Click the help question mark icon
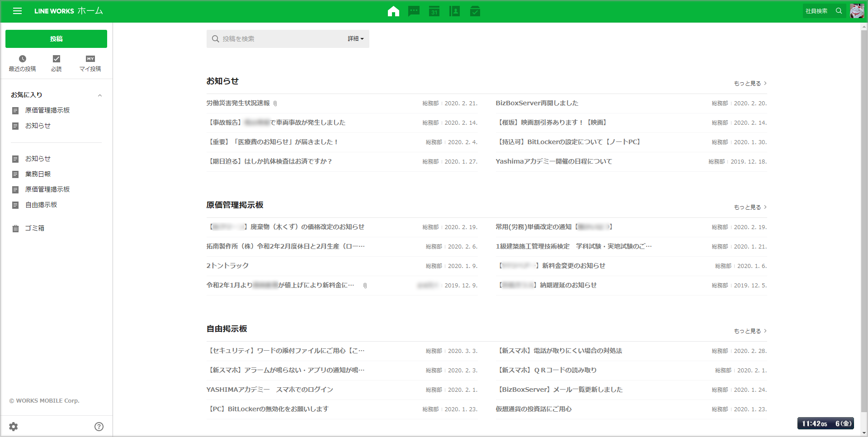Image resolution: width=868 pixels, height=437 pixels. [x=99, y=427]
